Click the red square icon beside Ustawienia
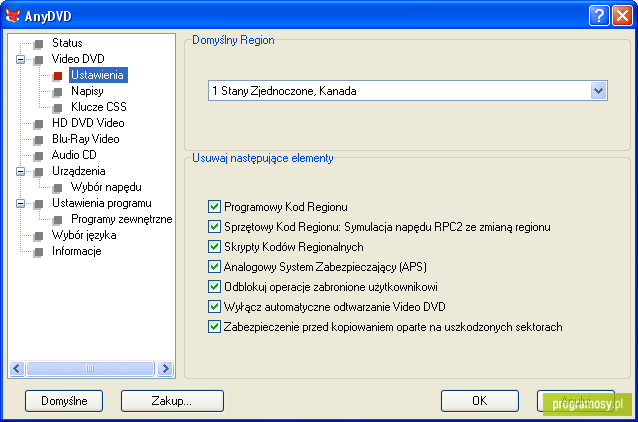Screen dimensions: 638x422 (58, 76)
